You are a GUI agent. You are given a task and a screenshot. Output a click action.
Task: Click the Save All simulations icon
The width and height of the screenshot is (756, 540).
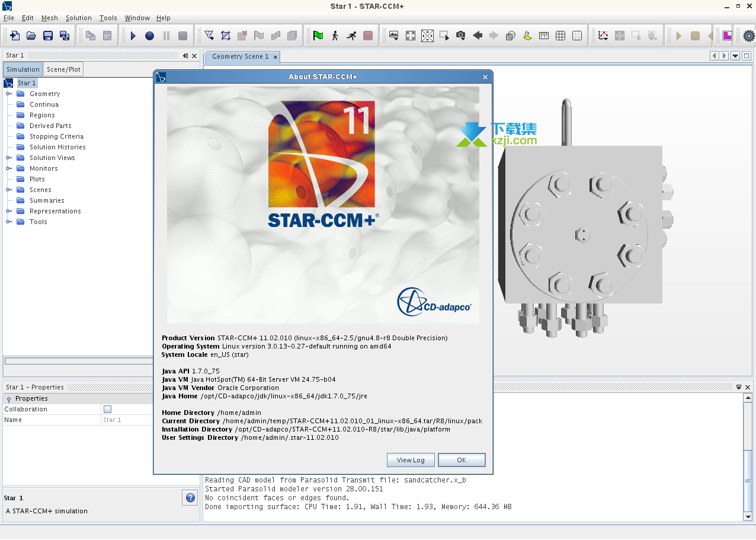(x=65, y=36)
